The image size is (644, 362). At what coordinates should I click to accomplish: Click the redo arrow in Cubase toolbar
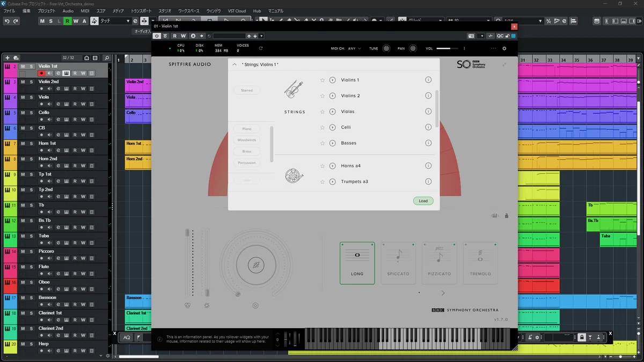[x=16, y=21]
